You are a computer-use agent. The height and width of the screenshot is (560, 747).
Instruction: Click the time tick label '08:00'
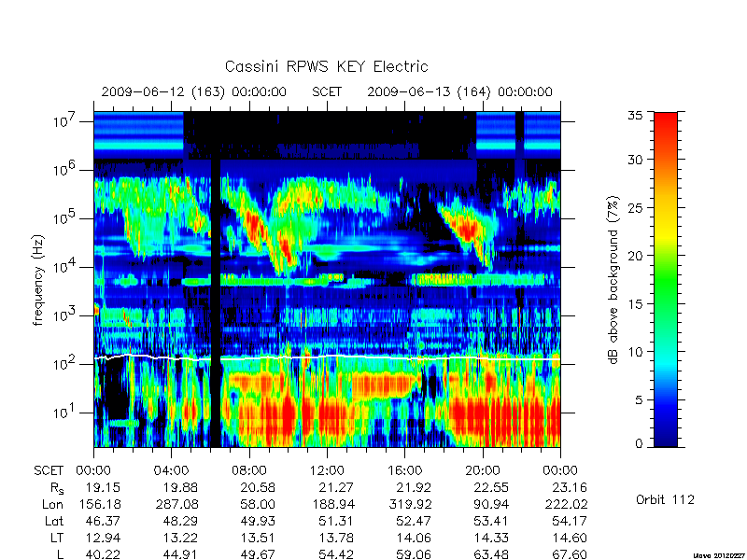coord(249,471)
